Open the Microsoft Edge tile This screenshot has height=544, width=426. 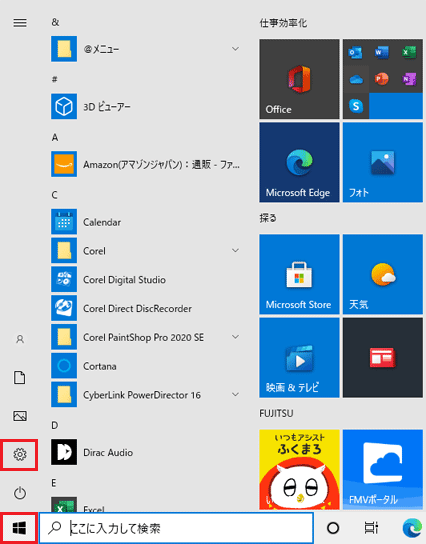(299, 162)
